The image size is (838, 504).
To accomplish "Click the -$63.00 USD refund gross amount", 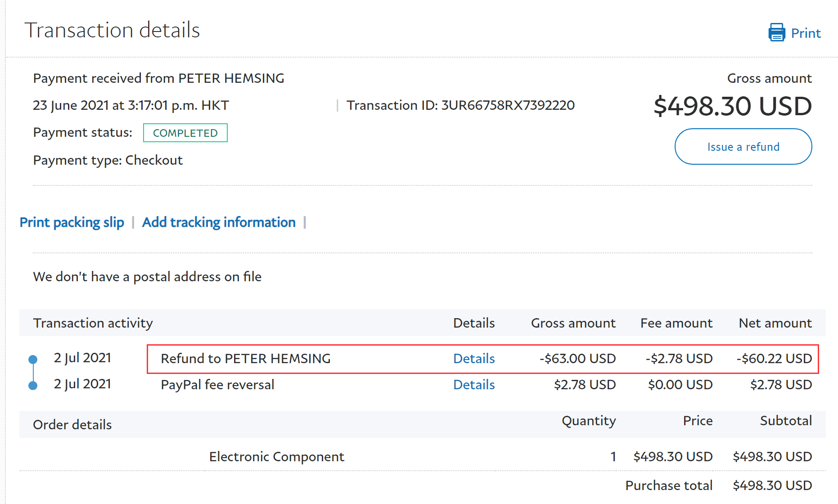I will (577, 359).
